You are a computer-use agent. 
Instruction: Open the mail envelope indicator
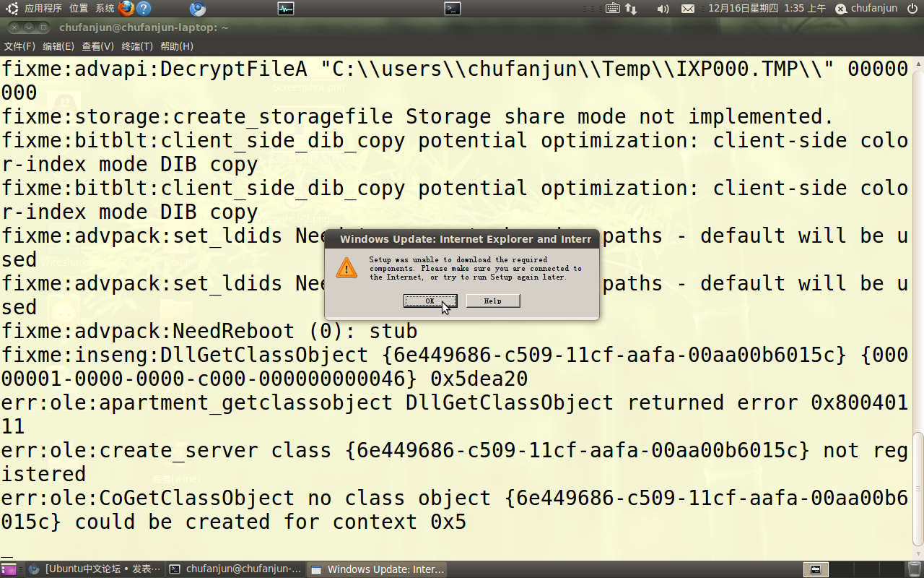pyautogui.click(x=688, y=9)
